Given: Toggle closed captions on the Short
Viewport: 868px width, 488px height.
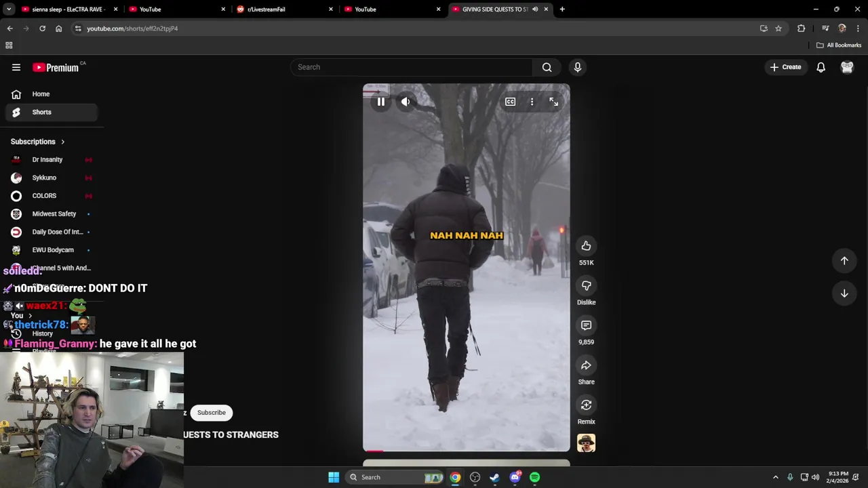Looking at the screenshot, I should [510, 102].
